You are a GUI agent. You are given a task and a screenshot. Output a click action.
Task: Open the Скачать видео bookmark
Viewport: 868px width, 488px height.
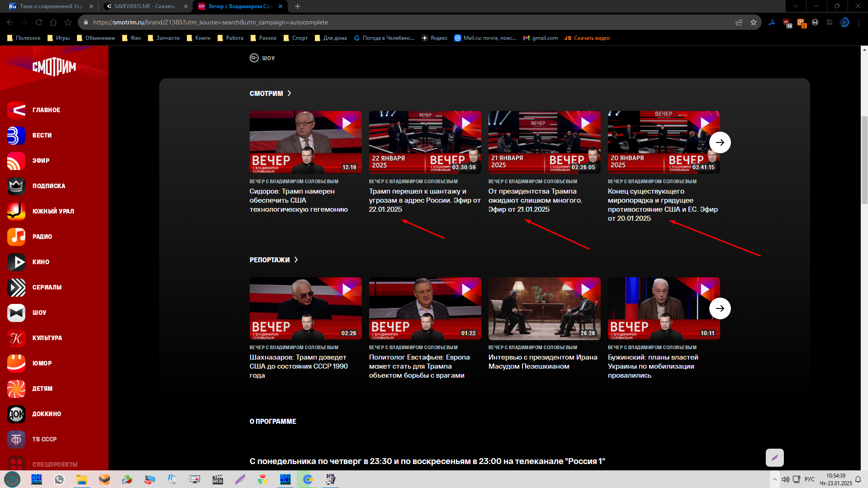(x=587, y=38)
